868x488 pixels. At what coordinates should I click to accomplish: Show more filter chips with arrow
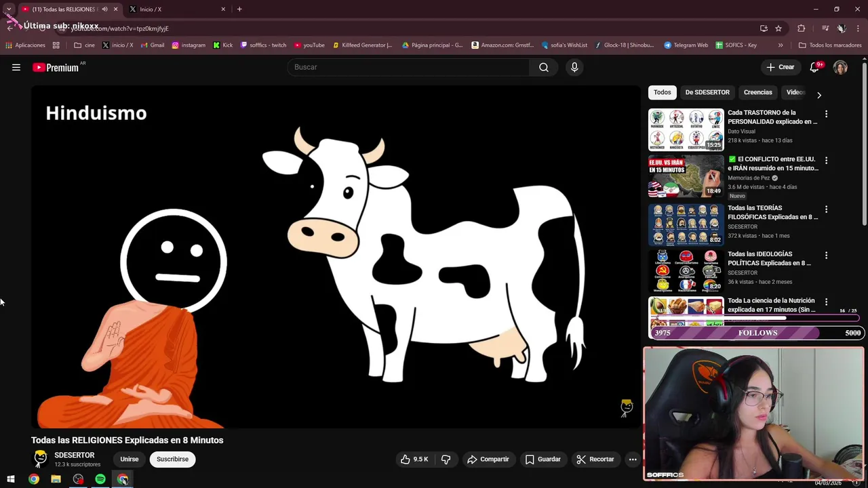point(818,95)
